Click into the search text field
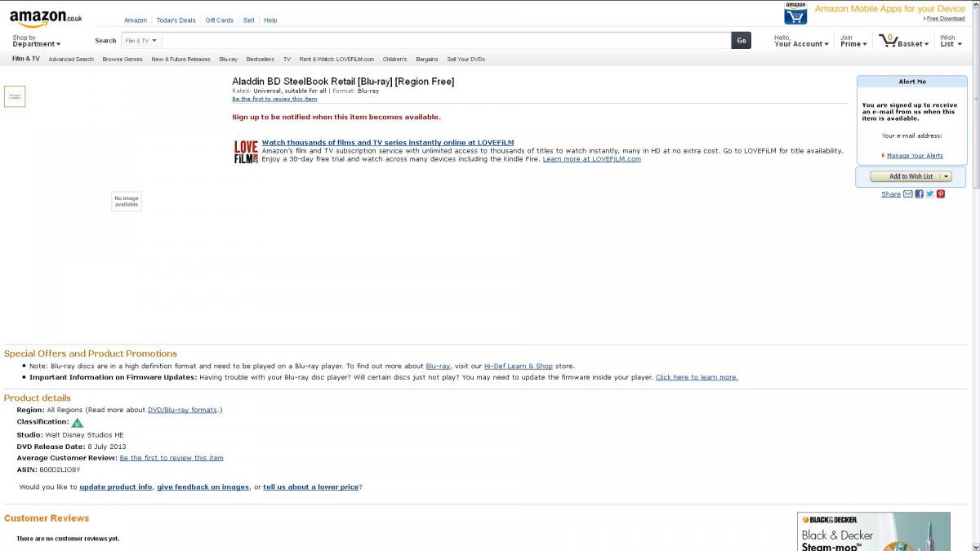980x551 pixels. (446, 40)
